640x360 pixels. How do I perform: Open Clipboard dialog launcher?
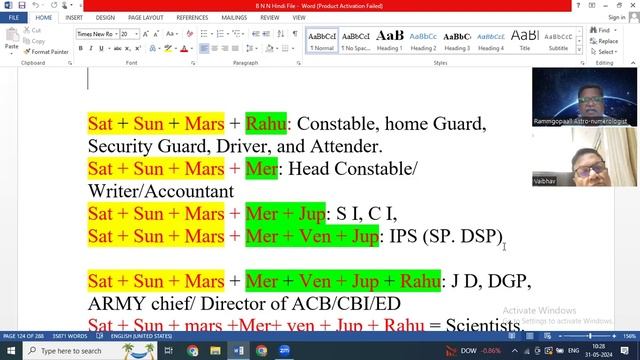pos(70,63)
